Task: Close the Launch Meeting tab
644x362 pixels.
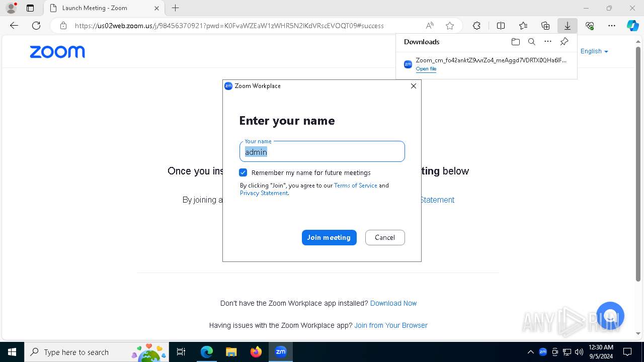Action: pyautogui.click(x=156, y=8)
